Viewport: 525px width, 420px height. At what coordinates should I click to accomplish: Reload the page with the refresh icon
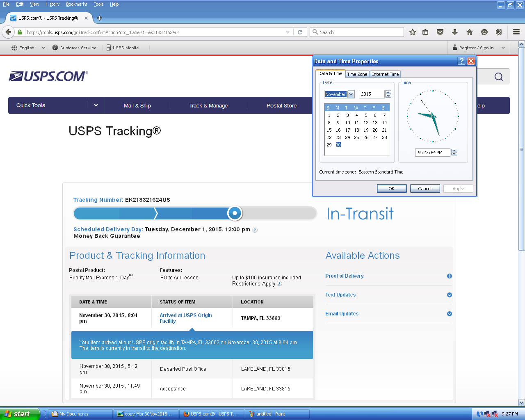(300, 32)
